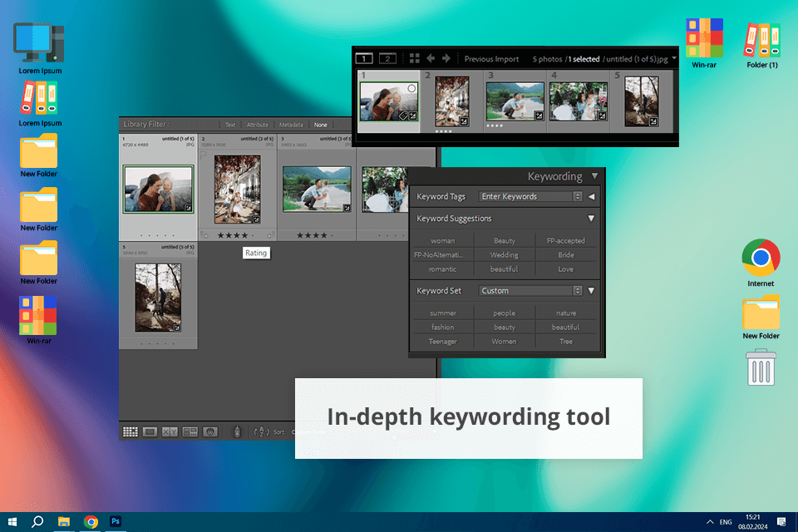798x532 pixels.
Task: Open Compare view (XY) icon
Action: pyautogui.click(x=170, y=431)
